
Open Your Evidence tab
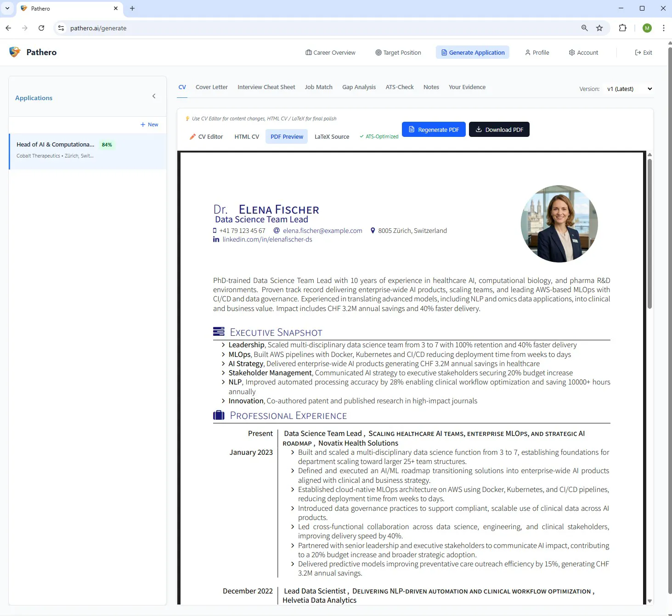pos(467,87)
